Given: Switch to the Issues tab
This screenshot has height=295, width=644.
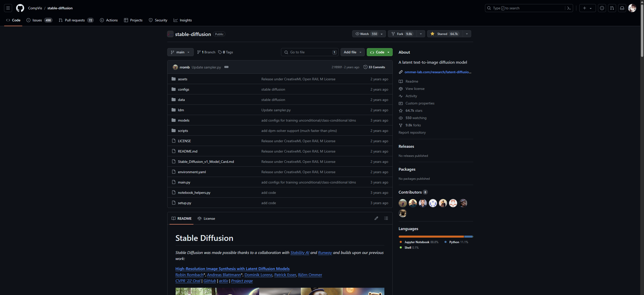Looking at the screenshot, I should point(39,20).
